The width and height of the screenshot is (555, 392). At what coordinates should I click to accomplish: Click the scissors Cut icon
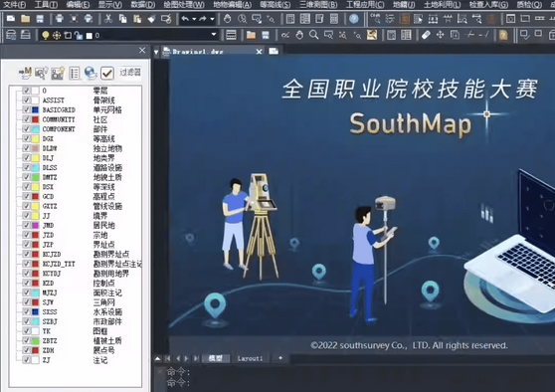(108, 19)
